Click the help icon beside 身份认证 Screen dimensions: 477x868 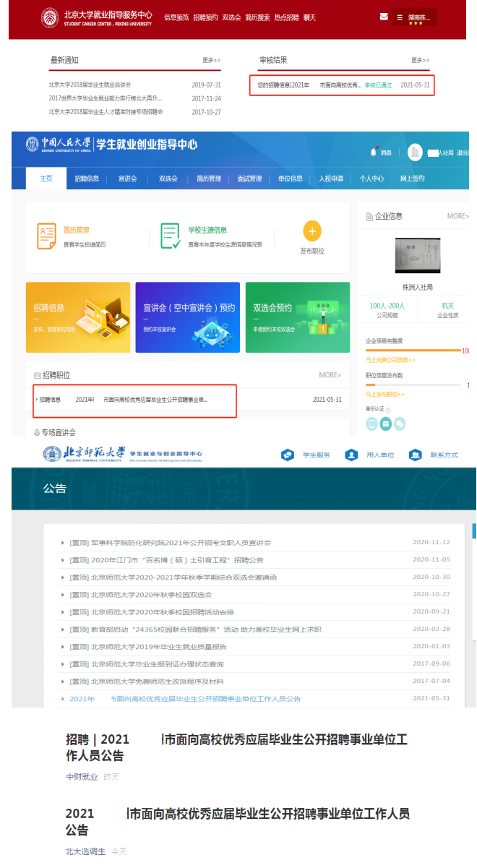[388, 410]
